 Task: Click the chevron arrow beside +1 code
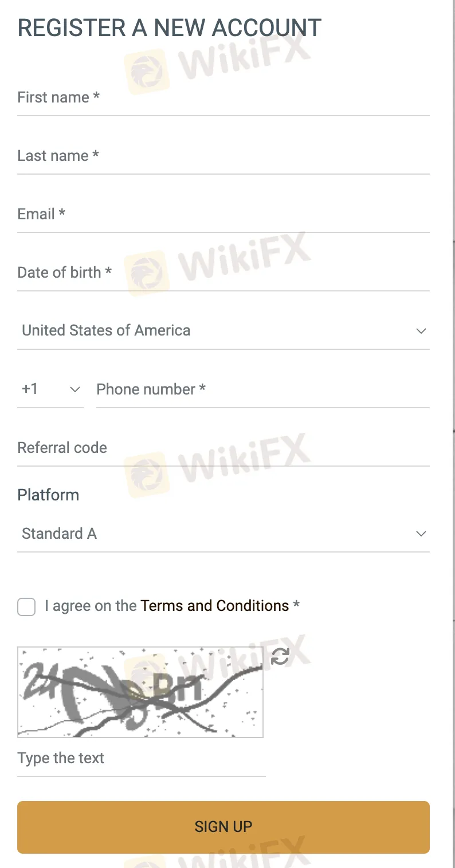tap(74, 390)
